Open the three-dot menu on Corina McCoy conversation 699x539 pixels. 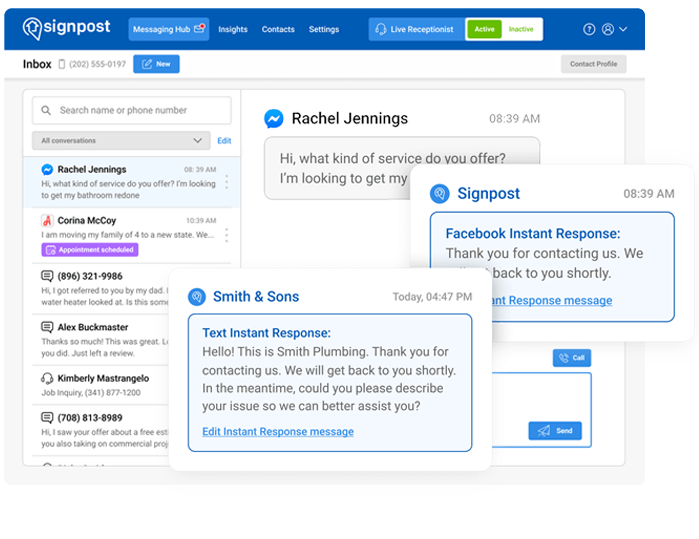pyautogui.click(x=227, y=235)
